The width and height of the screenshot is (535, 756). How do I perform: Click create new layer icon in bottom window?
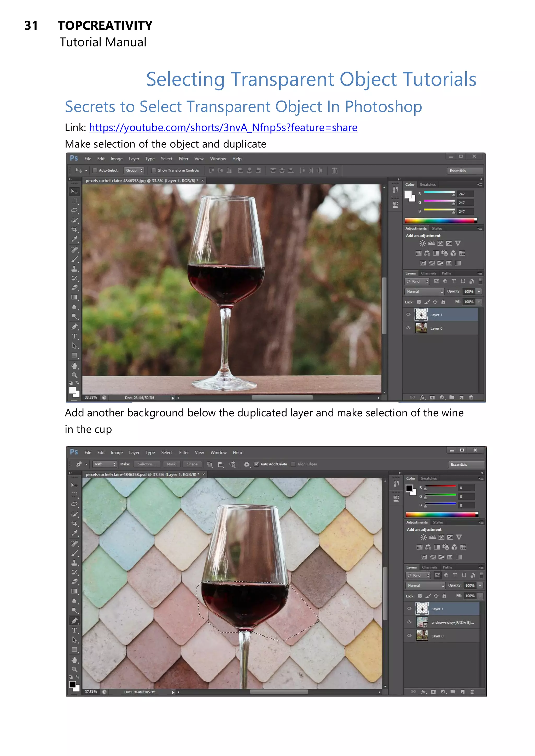click(x=463, y=691)
